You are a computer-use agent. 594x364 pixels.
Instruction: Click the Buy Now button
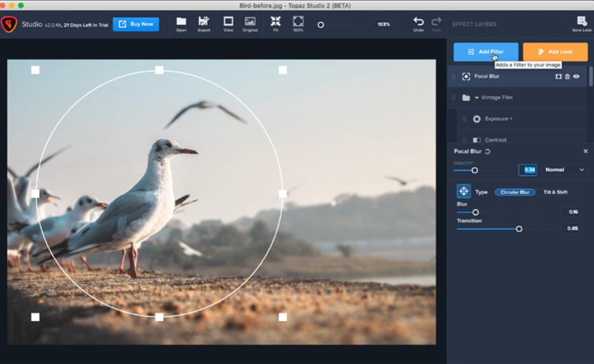135,24
